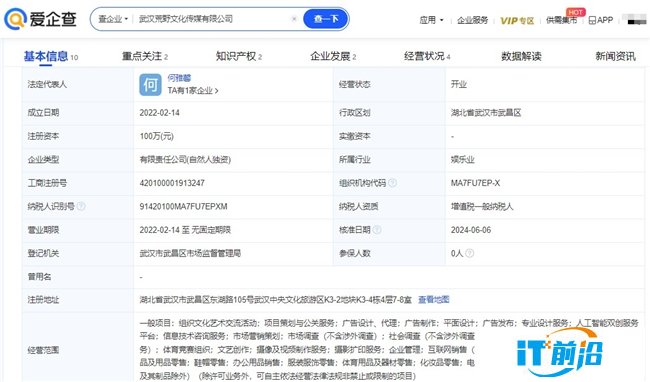Click the help icon beside 核准日期

pos(377,230)
